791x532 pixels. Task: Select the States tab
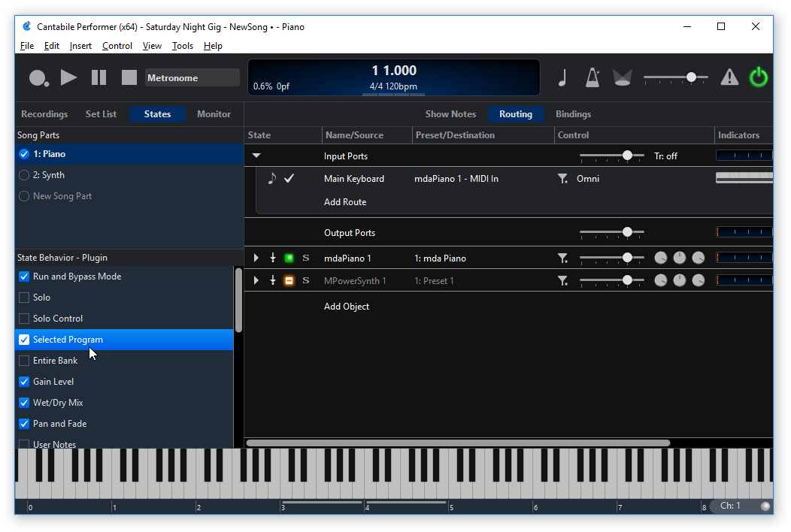pyautogui.click(x=157, y=114)
